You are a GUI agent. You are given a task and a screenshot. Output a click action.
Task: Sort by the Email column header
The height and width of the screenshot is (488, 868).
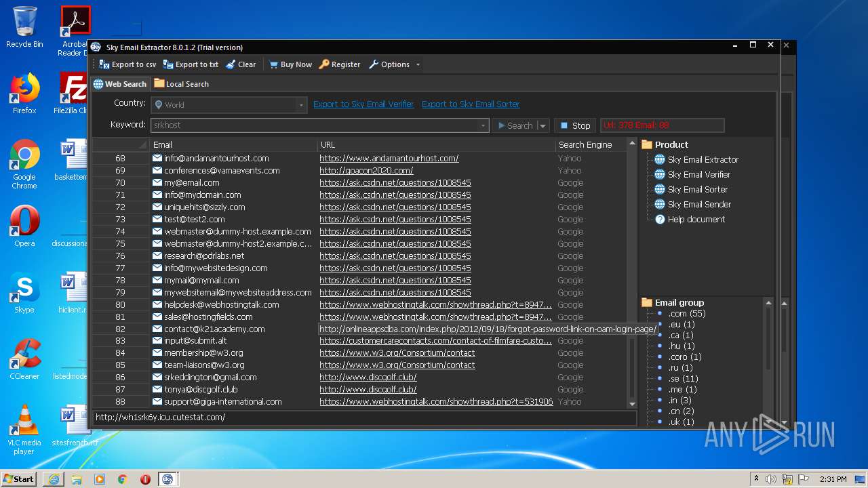click(234, 144)
